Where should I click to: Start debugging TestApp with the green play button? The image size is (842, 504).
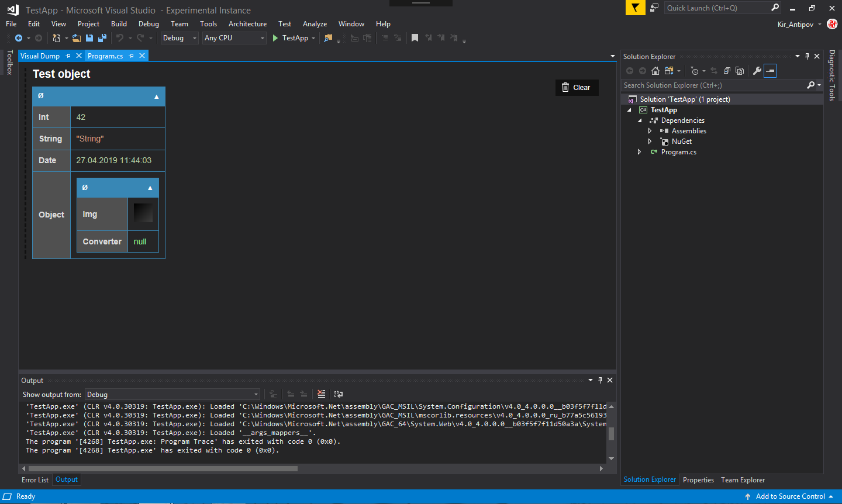275,38
